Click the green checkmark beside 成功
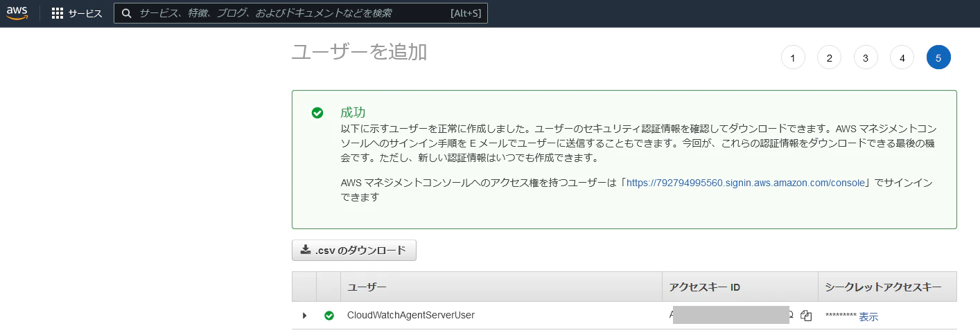Screen dimensions: 980x335 [317, 113]
